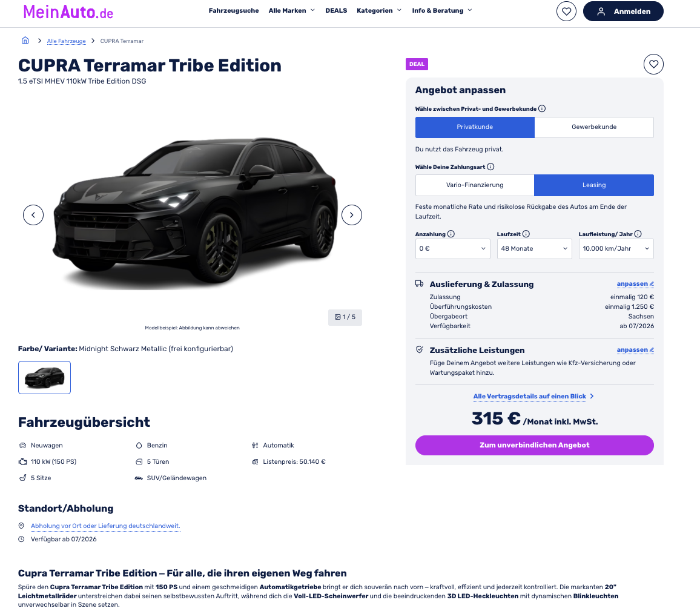Click info icon for Privat- und Gewerbekunde
The image size is (700, 614).
(542, 108)
